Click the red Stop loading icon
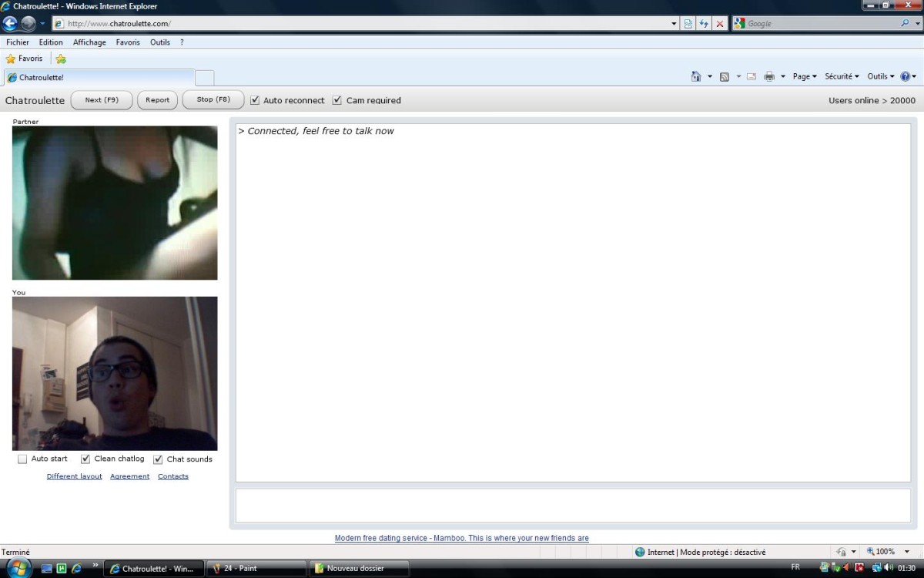924x578 pixels. 720,24
